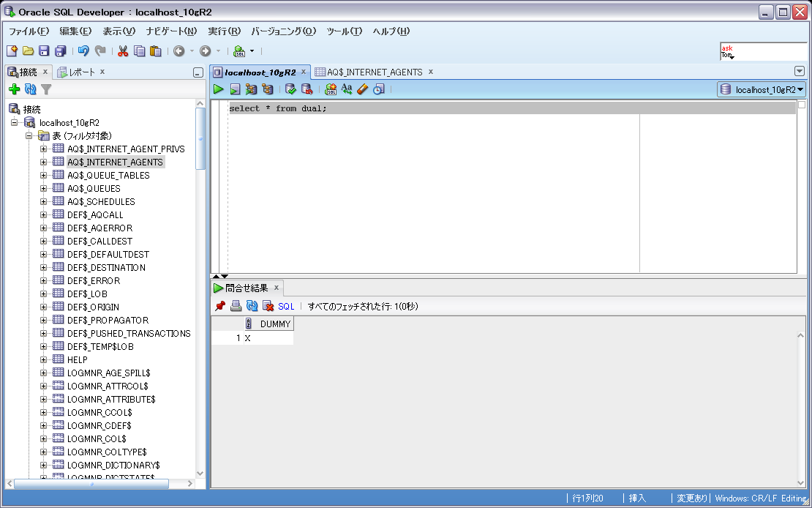Save with the single floppy disk icon
The width and height of the screenshot is (812, 508).
pos(44,51)
